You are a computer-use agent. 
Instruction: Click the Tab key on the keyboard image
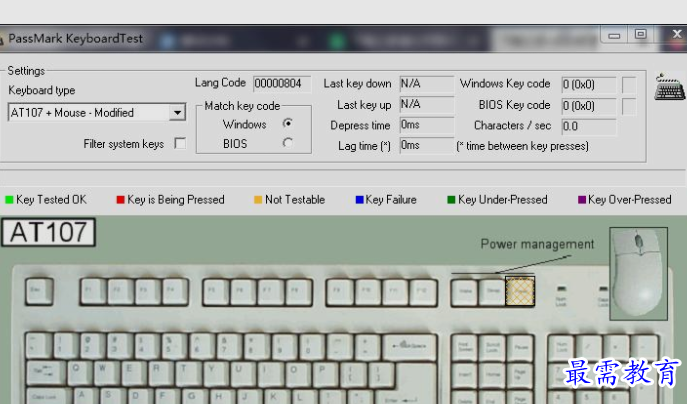coord(46,372)
